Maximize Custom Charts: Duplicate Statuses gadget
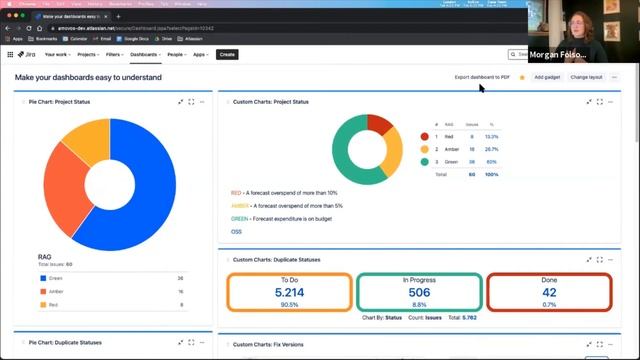 600,260
